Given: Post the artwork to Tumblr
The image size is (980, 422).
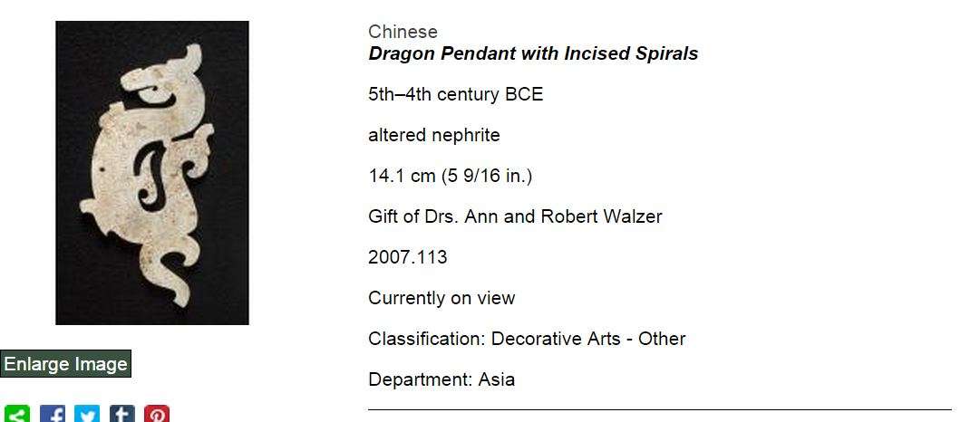Looking at the screenshot, I should tap(122, 416).
